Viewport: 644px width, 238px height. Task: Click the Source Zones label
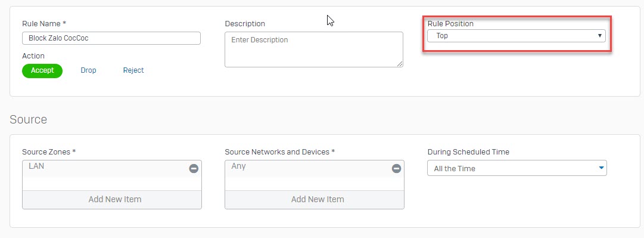(49, 152)
